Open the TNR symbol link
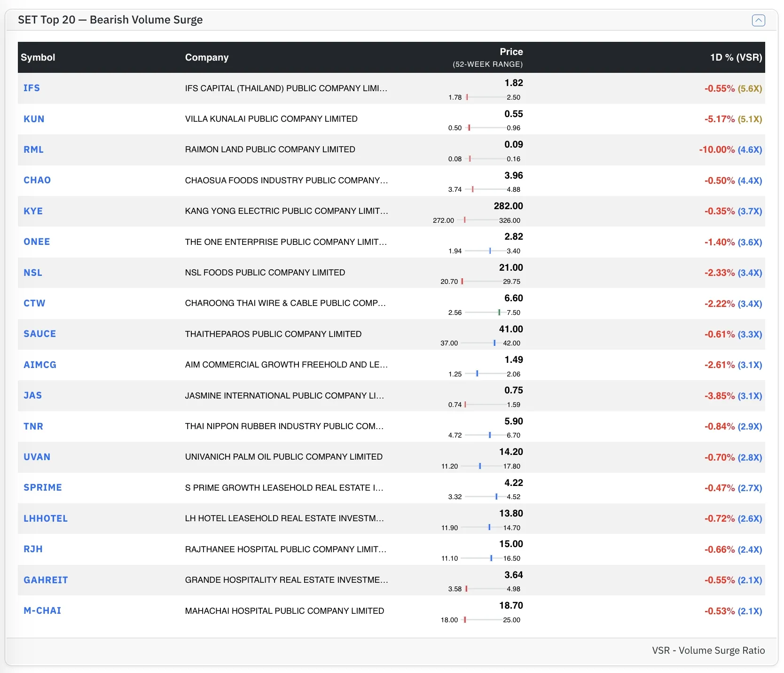Viewport: 784px width, 673px height. tap(33, 426)
